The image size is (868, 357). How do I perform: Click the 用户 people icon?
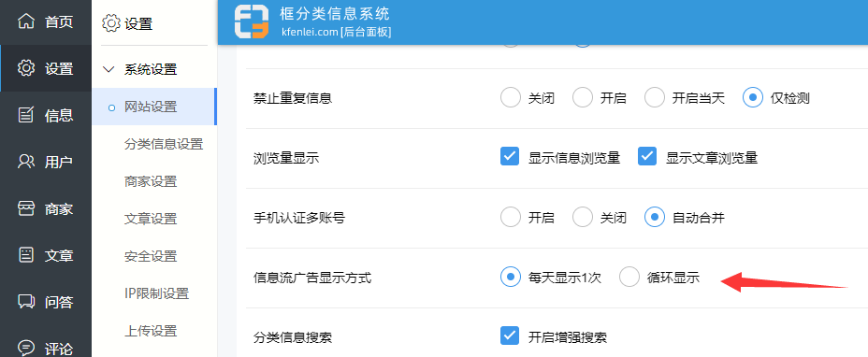25,162
